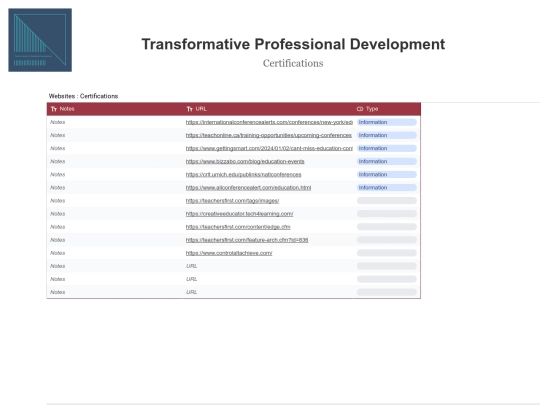Click the text-type icon beside Notes header

[54, 109]
